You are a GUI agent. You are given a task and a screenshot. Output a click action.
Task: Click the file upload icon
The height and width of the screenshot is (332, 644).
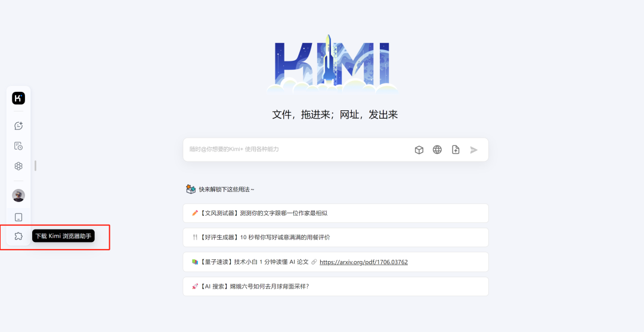456,150
